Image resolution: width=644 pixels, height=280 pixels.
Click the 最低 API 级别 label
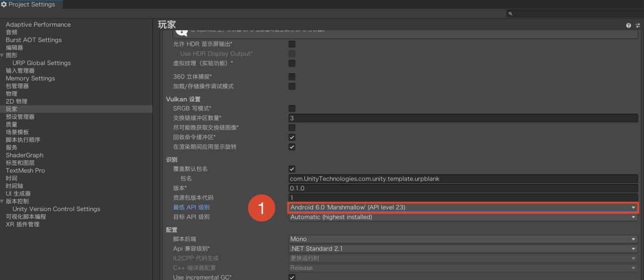(191, 208)
